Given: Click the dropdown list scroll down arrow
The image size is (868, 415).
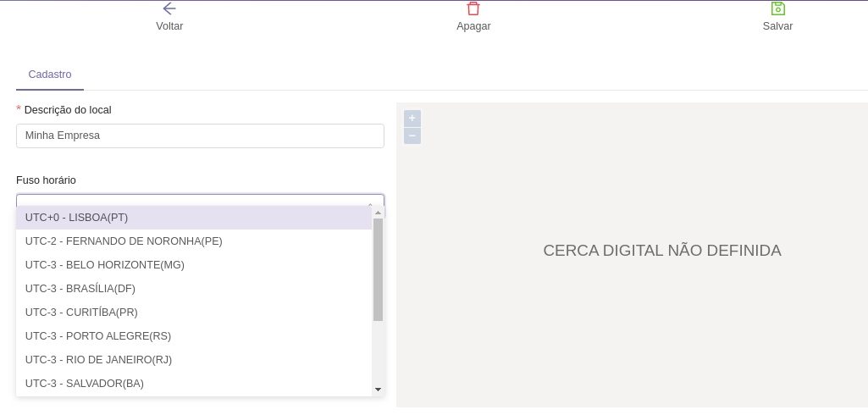Looking at the screenshot, I should tap(378, 390).
